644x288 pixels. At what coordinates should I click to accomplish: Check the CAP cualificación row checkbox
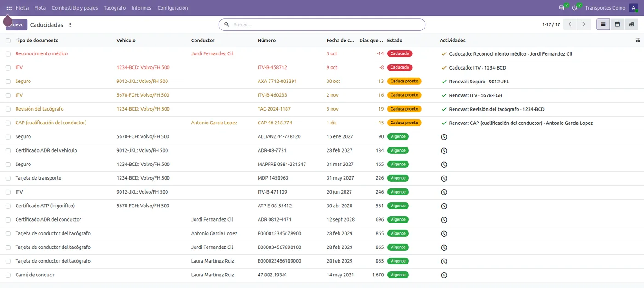tap(8, 123)
